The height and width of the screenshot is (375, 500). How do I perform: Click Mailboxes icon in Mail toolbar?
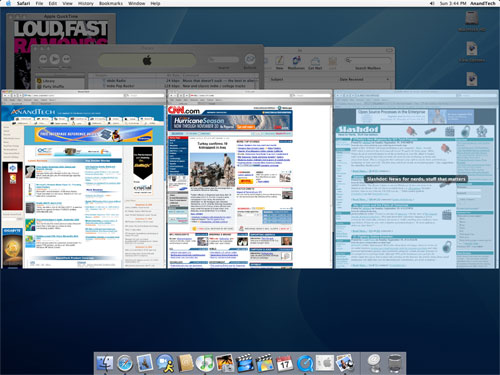coord(296,62)
